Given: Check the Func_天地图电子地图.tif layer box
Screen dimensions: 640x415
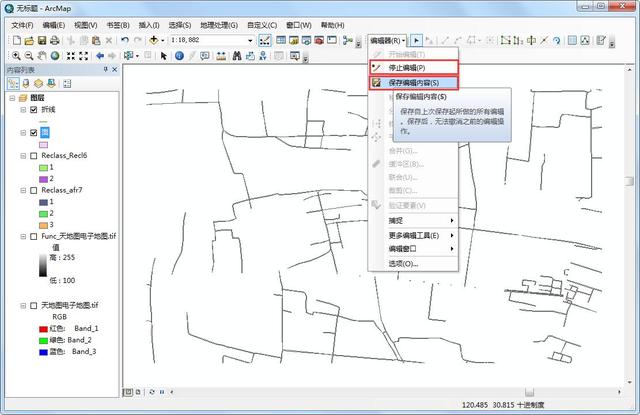Looking at the screenshot, I should (x=34, y=236).
